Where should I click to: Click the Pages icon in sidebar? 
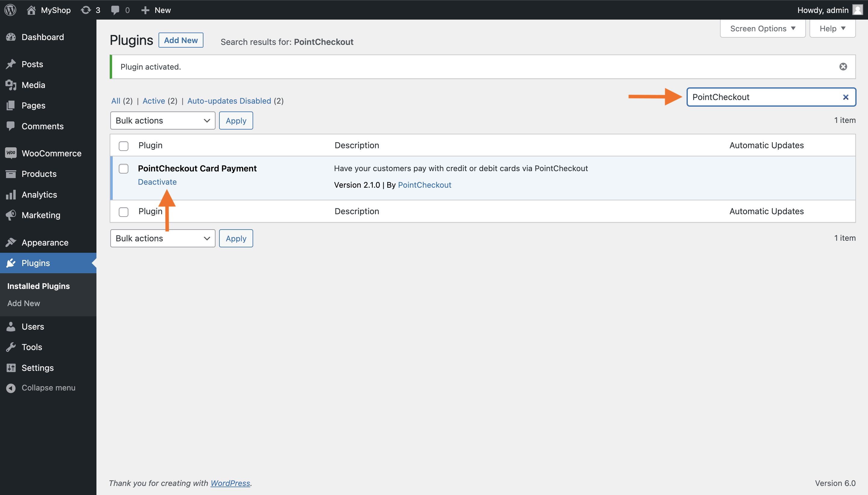pyautogui.click(x=11, y=105)
